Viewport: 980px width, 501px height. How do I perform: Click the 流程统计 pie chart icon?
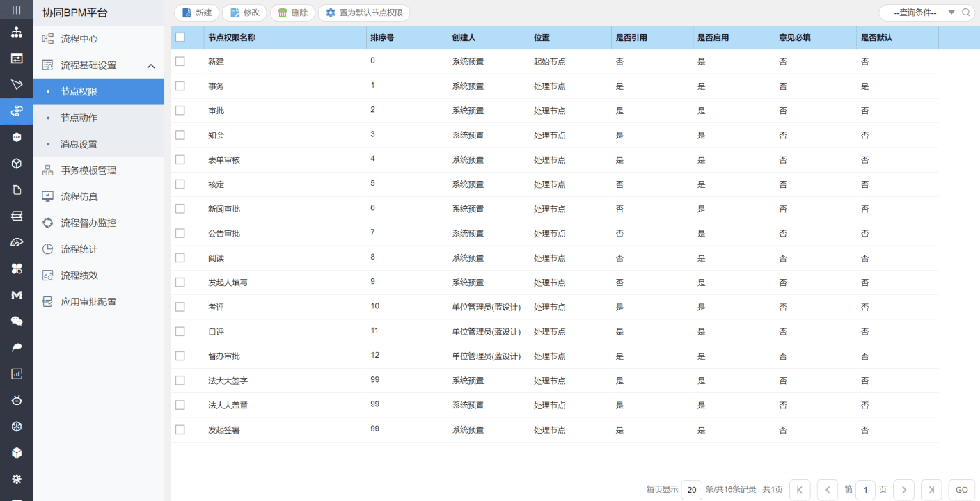(x=48, y=249)
